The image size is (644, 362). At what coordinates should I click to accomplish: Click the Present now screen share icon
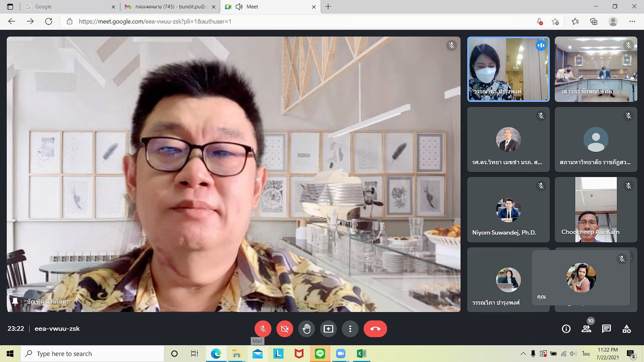click(x=328, y=329)
